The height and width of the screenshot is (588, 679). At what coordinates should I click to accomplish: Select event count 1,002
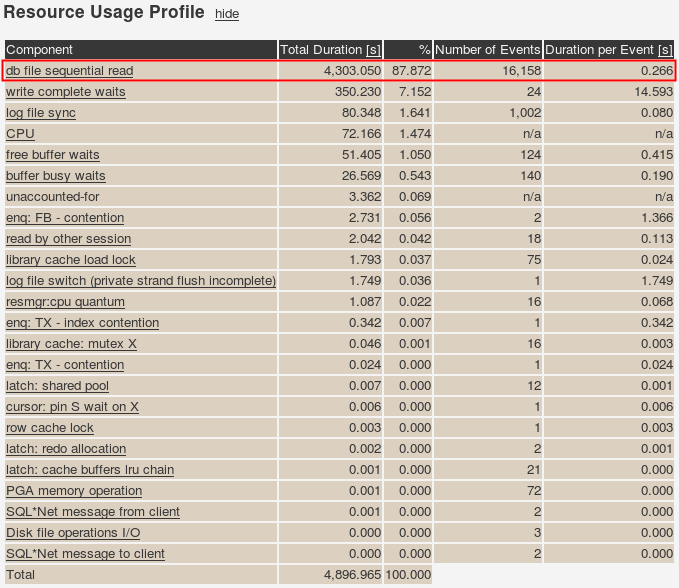[525, 113]
